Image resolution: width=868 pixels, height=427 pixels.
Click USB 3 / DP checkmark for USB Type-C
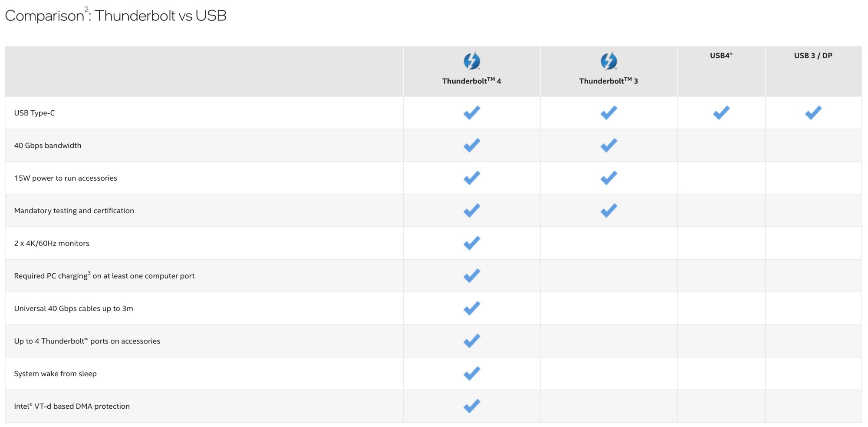pos(813,113)
